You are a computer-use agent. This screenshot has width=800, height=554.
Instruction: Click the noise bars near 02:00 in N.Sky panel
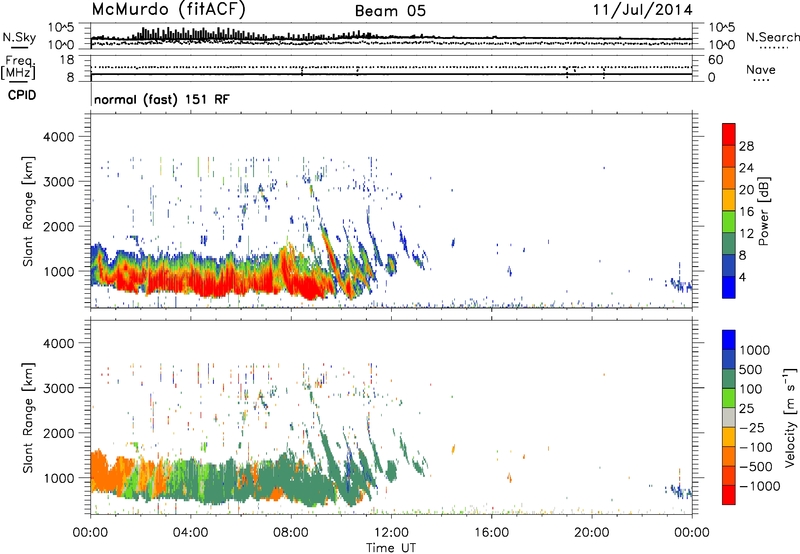pyautogui.click(x=145, y=34)
